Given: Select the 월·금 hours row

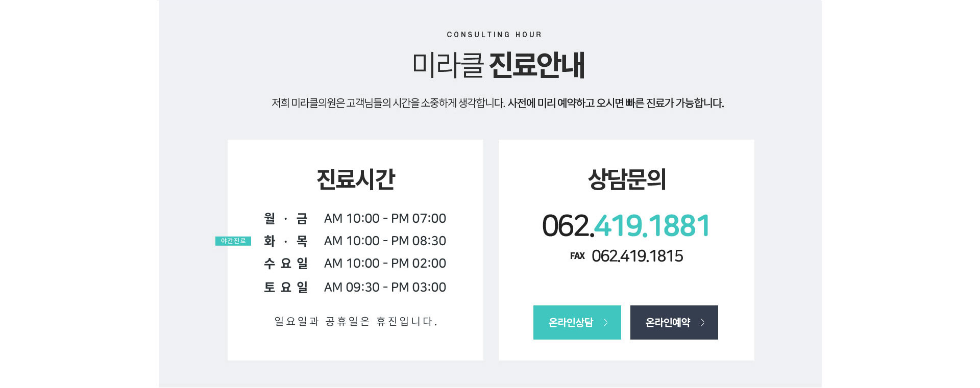Looking at the screenshot, I should (355, 218).
